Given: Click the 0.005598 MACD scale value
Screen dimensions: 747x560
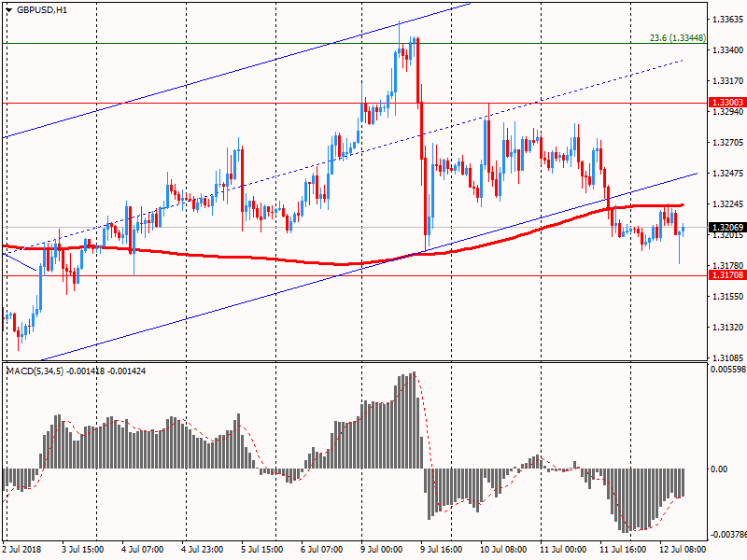Looking at the screenshot, I should tap(727, 369).
